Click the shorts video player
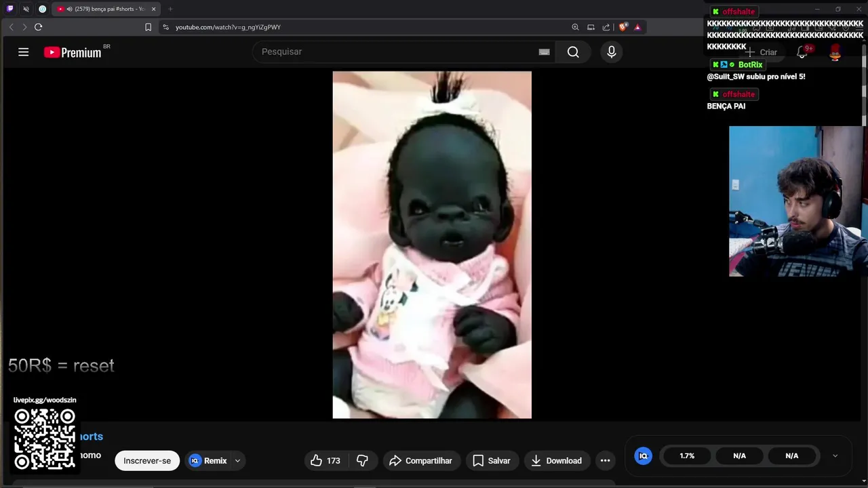The height and width of the screenshot is (488, 868). 432,245
